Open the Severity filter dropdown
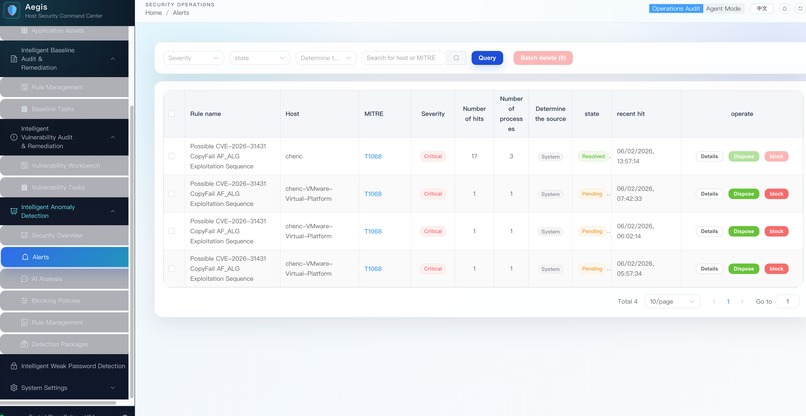The width and height of the screenshot is (806, 416). point(194,58)
